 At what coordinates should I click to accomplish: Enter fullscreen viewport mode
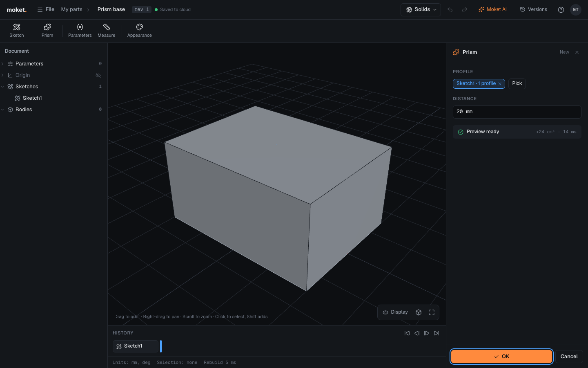pyautogui.click(x=432, y=312)
